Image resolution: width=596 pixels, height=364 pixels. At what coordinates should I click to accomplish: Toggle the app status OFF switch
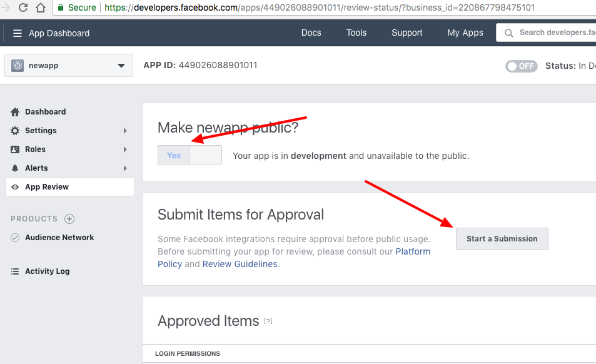tap(521, 66)
